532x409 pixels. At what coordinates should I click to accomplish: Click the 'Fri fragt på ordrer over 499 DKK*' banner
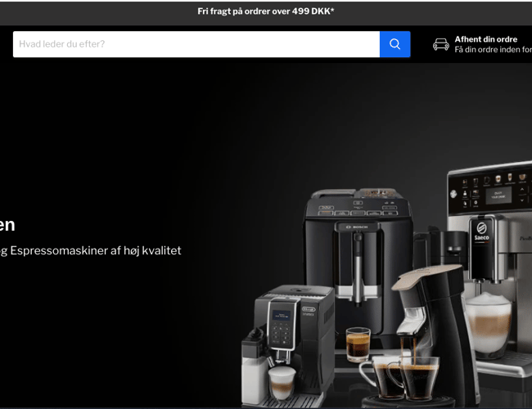266,11
